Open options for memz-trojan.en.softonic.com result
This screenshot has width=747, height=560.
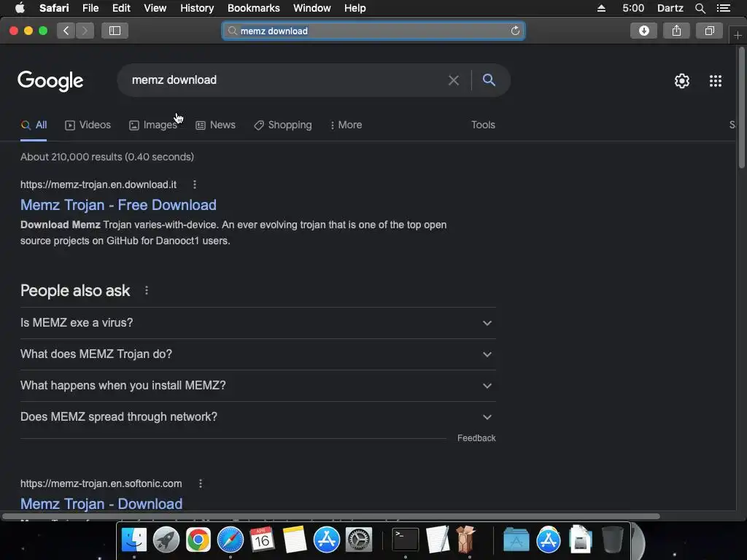[201, 483]
